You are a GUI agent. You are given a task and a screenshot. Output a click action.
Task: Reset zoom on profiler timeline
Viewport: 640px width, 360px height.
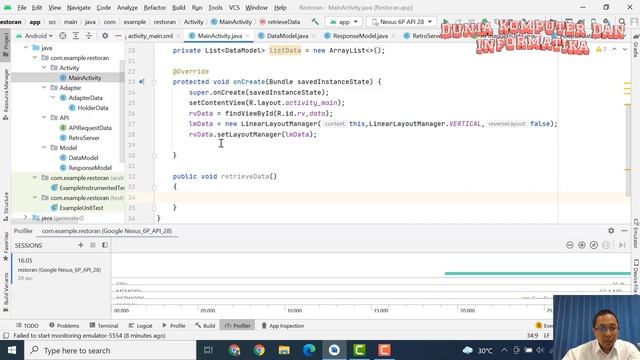594,245
